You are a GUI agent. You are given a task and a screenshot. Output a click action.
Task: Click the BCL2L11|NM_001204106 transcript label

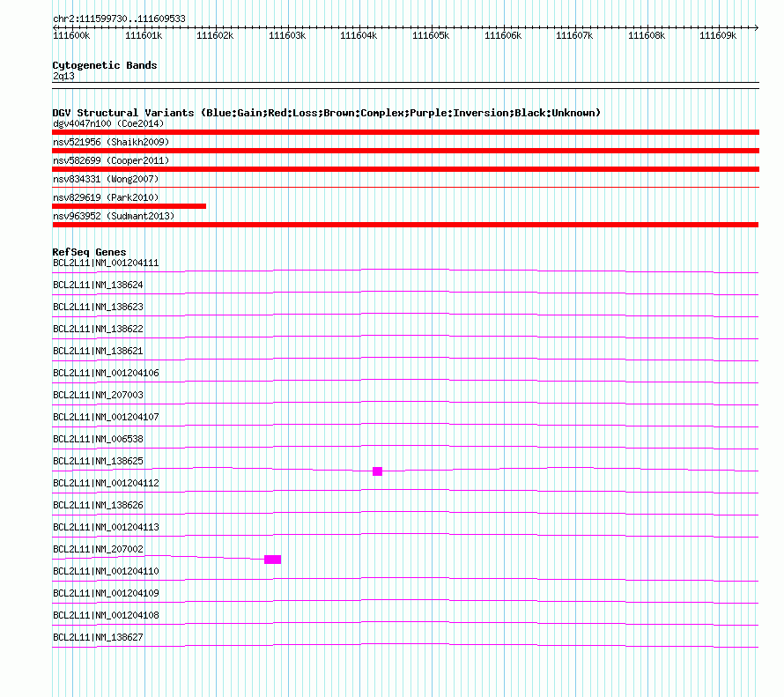[106, 373]
